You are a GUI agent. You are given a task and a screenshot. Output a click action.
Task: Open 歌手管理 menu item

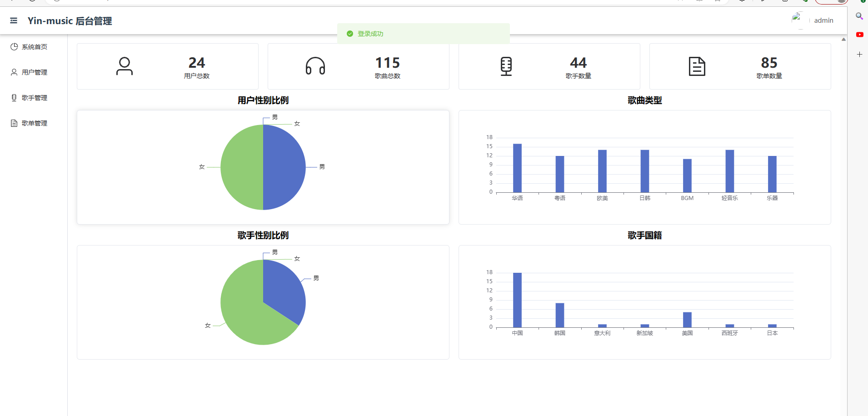point(34,98)
